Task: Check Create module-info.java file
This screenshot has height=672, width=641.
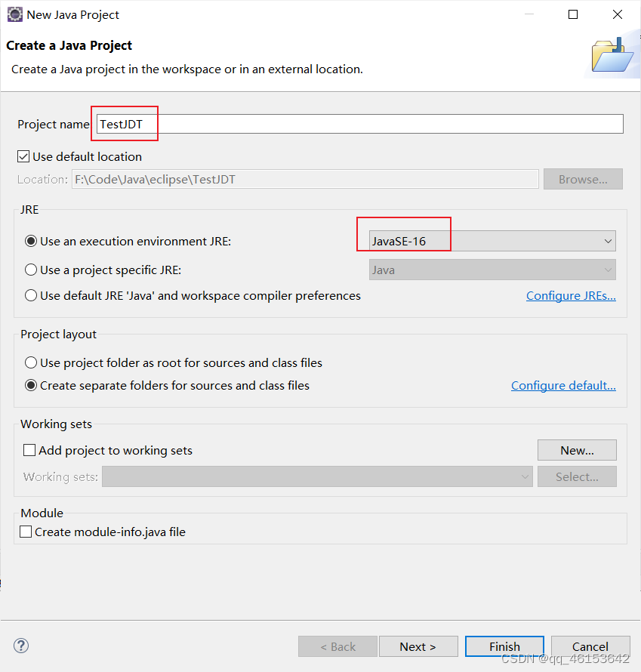Action: point(25,532)
